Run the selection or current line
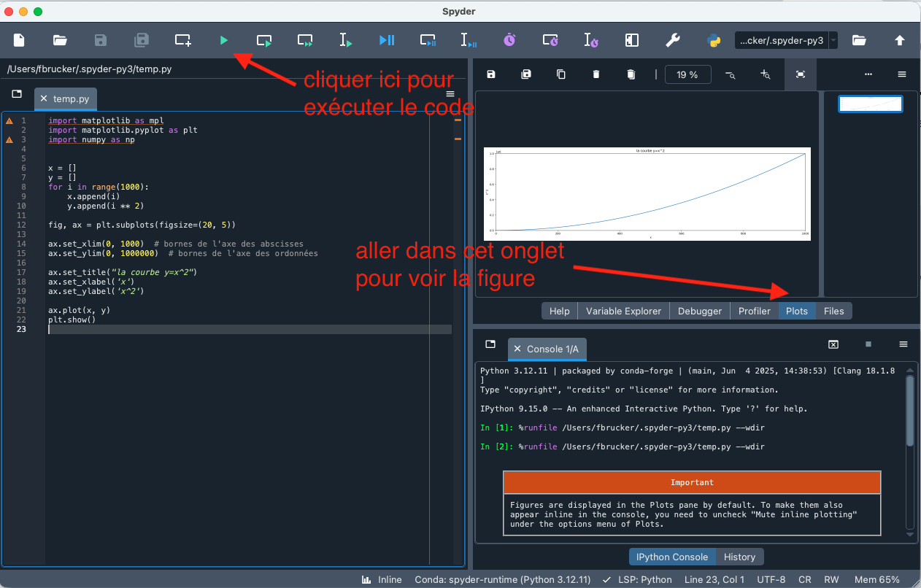Image resolution: width=921 pixels, height=588 pixels. click(346, 40)
